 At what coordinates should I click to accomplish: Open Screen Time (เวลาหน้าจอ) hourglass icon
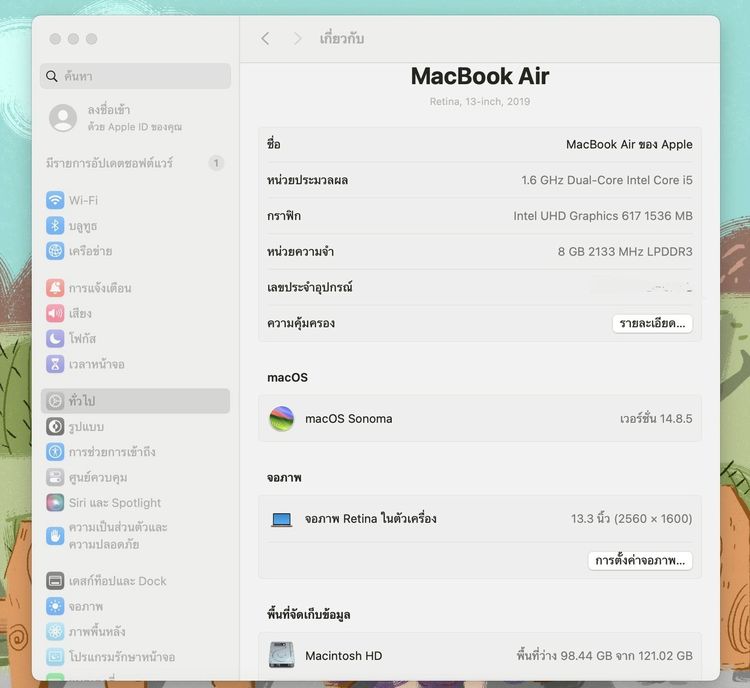coord(55,364)
